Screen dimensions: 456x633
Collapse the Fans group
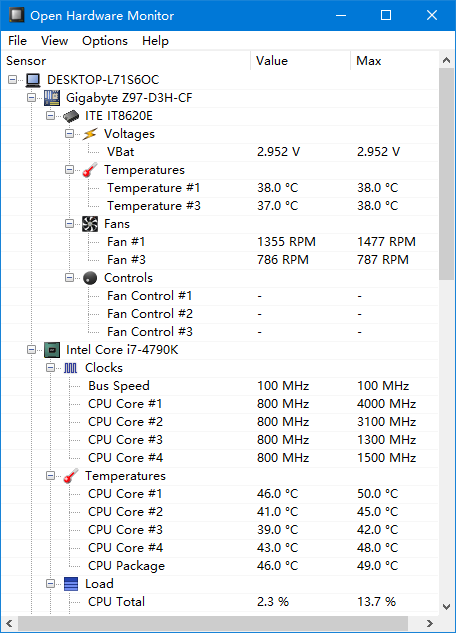[x=69, y=224]
